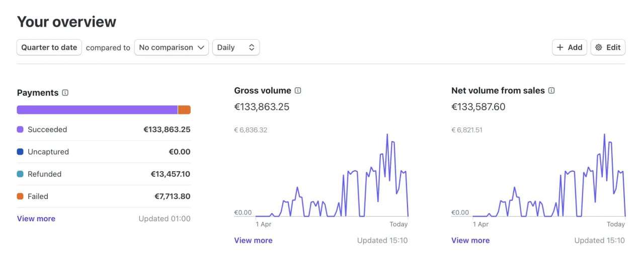
Task: Click the teal Refunded legend dot
Action: 20,174
